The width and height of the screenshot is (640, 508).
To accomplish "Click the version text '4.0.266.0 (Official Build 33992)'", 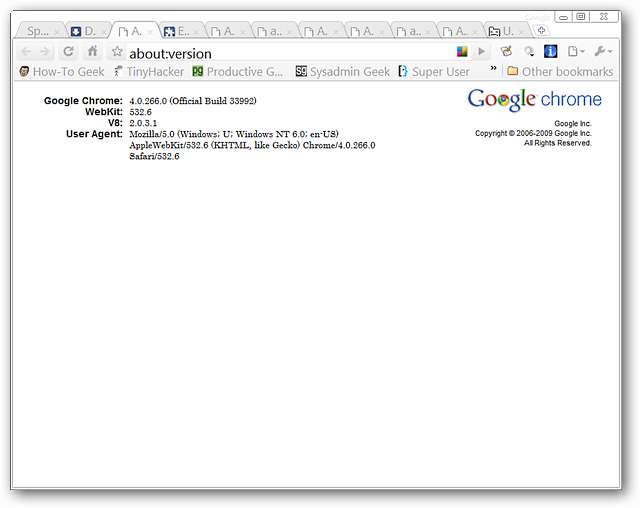I will click(193, 101).
